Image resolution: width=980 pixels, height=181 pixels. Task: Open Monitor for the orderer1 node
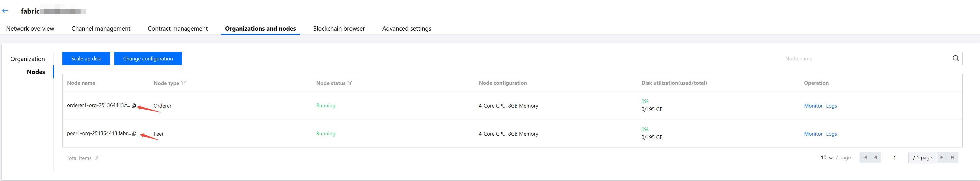pyautogui.click(x=813, y=106)
